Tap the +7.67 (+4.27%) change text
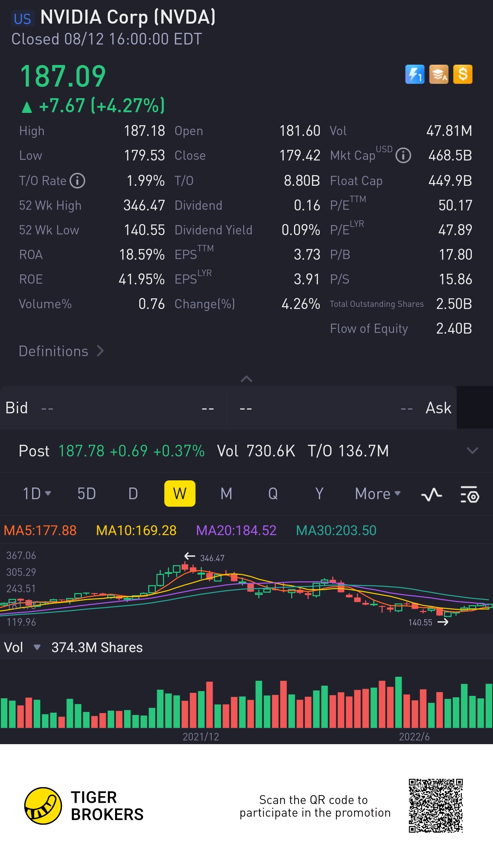The width and height of the screenshot is (493, 868). [x=102, y=105]
